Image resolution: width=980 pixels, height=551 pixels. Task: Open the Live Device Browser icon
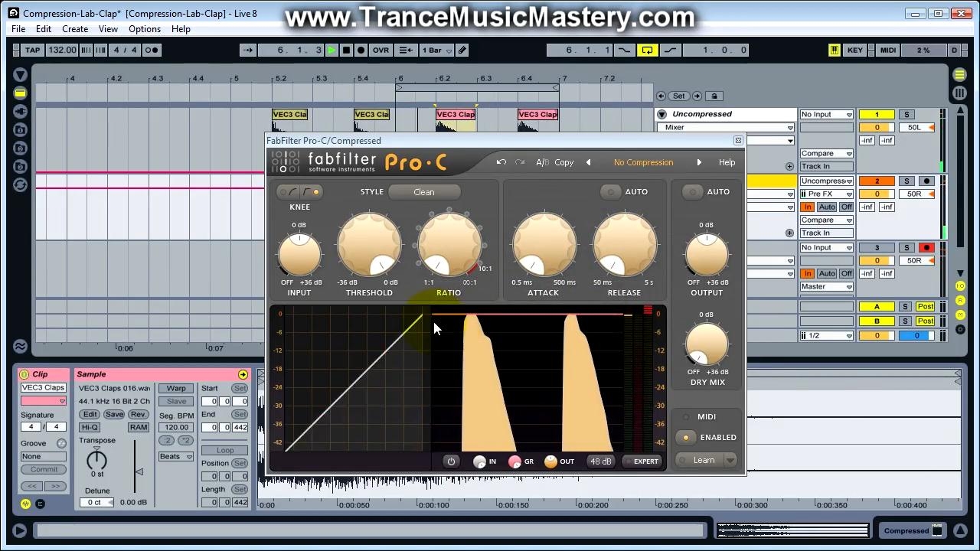(21, 93)
